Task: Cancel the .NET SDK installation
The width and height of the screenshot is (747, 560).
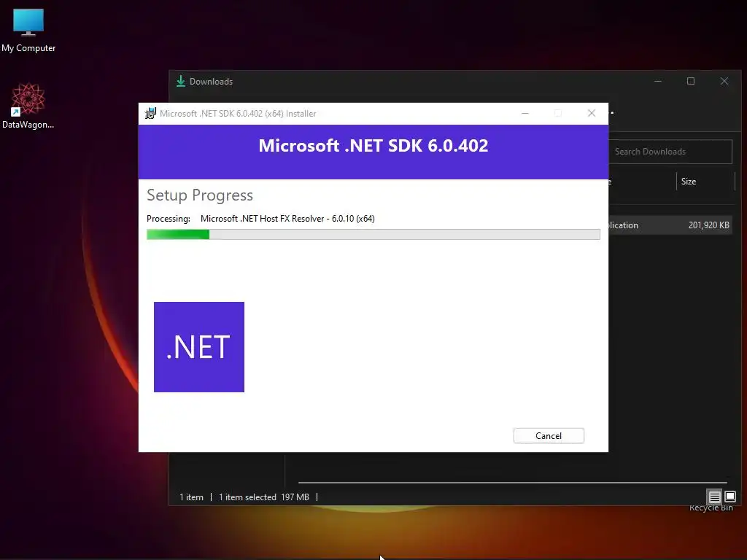Action: click(549, 436)
